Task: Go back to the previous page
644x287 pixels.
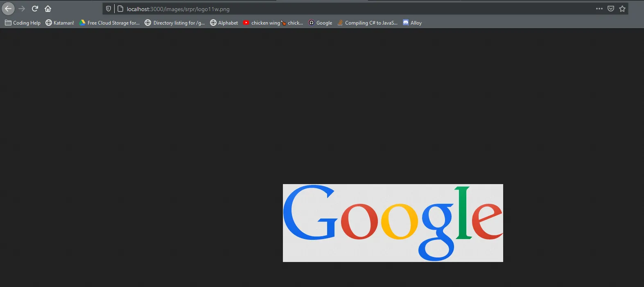Action: click(x=8, y=9)
